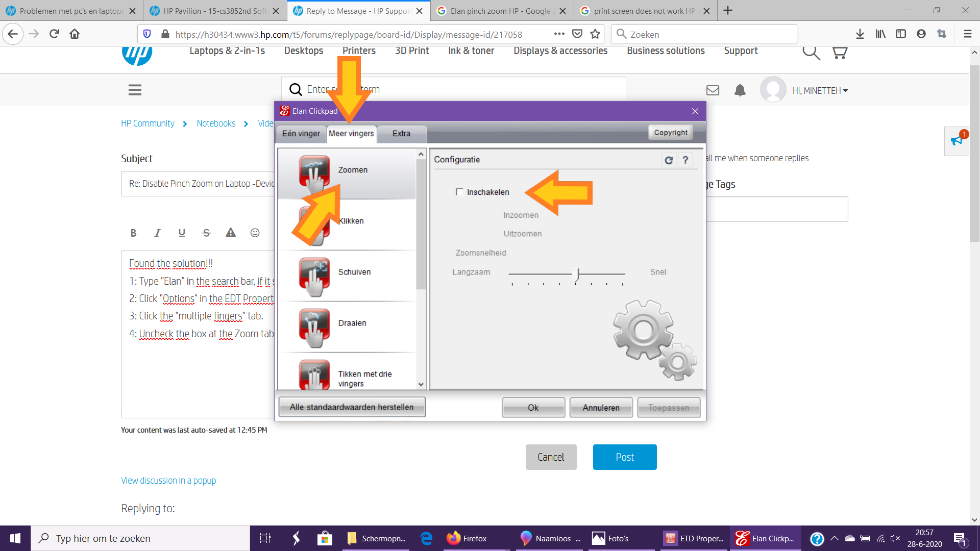Open the emoji picker in the editor
Viewport: 980px width, 551px height.
tap(255, 233)
